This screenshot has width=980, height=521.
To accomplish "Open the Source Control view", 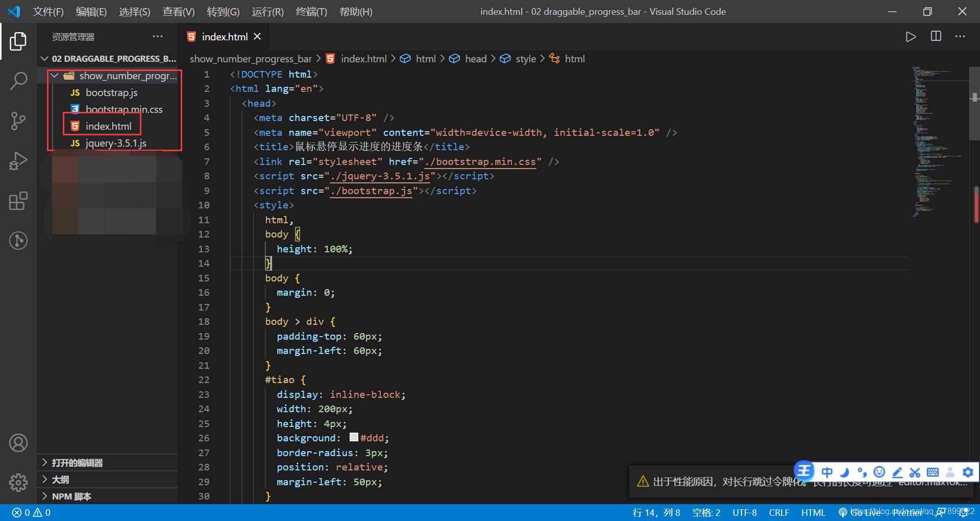I will click(x=18, y=121).
